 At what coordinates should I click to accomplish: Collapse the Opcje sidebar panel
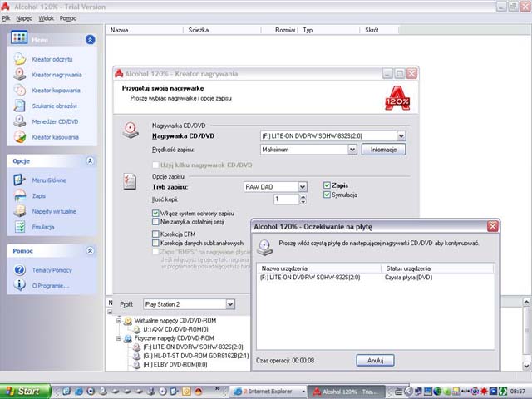tap(91, 160)
